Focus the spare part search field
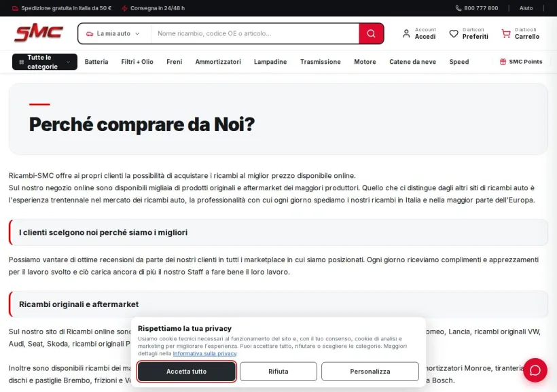The image size is (557, 392). [x=255, y=33]
